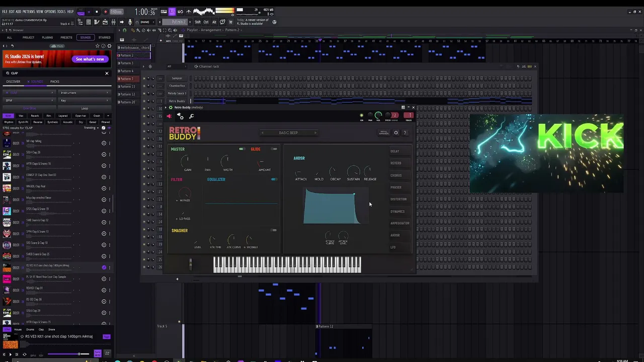Toggle the GLIDE switch on
The height and width of the screenshot is (362, 644).
[274, 149]
